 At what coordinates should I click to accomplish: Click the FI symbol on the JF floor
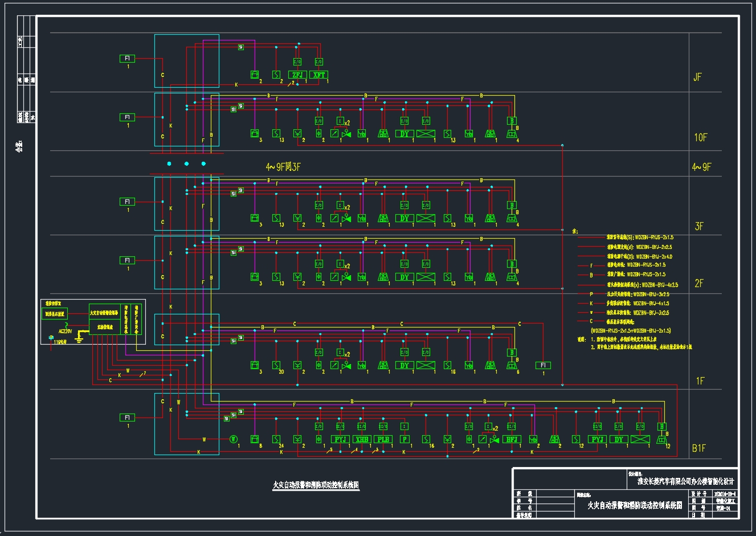128,59
